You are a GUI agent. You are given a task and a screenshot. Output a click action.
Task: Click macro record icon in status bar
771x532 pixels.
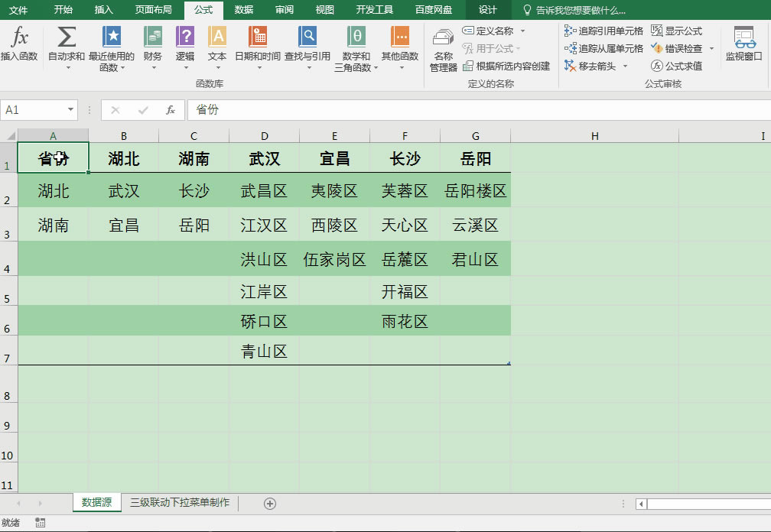click(41, 523)
